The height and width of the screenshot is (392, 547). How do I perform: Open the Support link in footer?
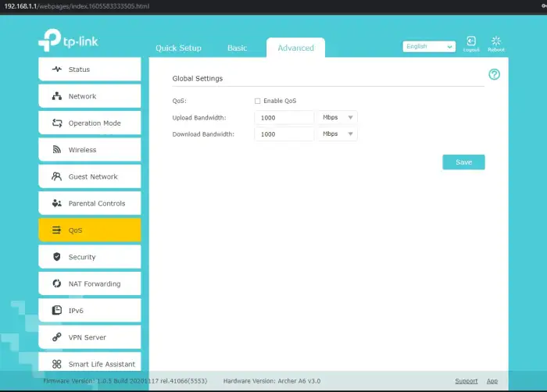[x=466, y=381]
